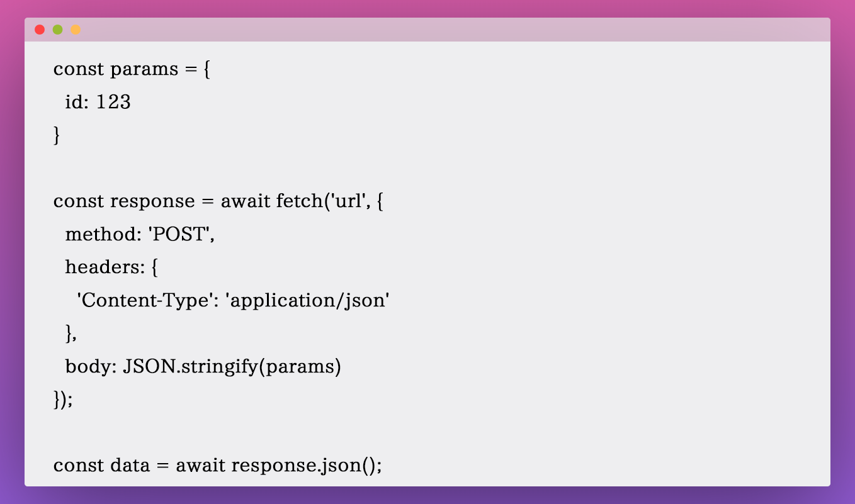Screen dimensions: 855x504
Task: Click the number 123 after id
Action: (x=113, y=103)
